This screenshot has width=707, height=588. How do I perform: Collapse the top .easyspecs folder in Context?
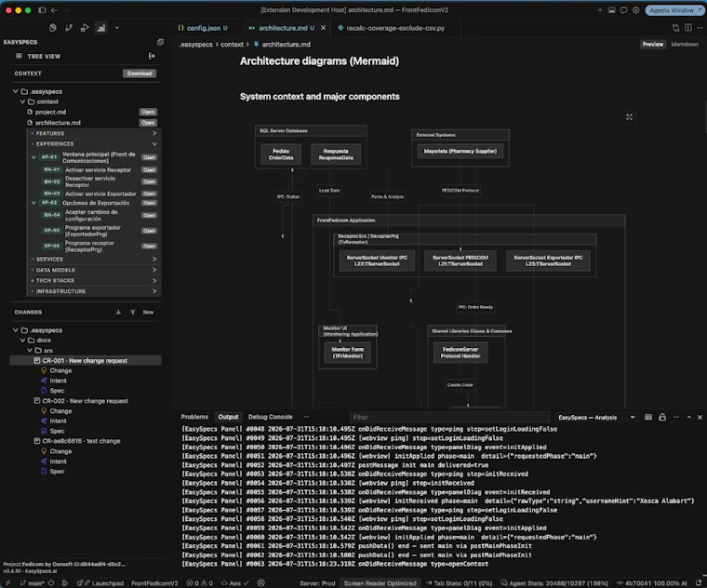click(15, 91)
